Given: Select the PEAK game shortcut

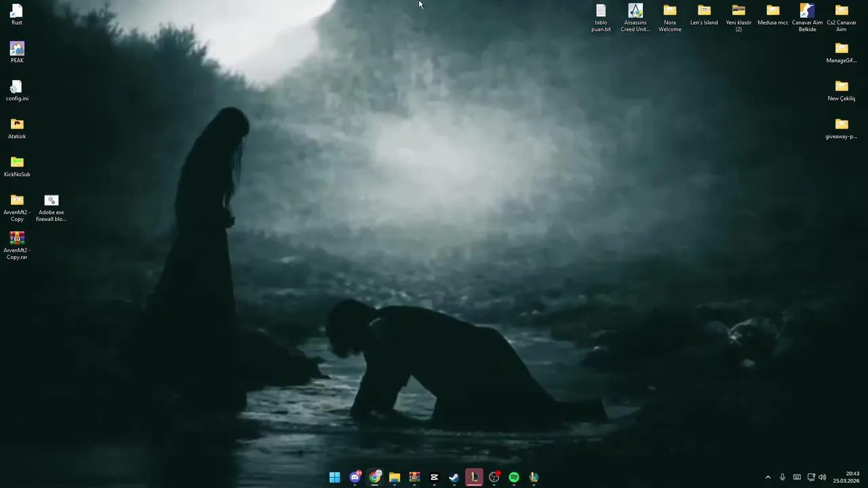Looking at the screenshot, I should coord(17,53).
